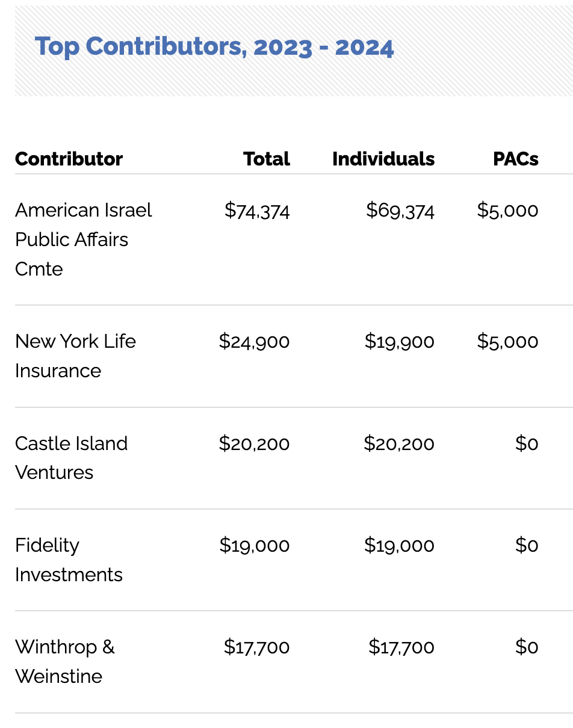Viewport: 573px width, 728px height.
Task: Click the Castle Island Ventures contributor
Action: click(71, 458)
